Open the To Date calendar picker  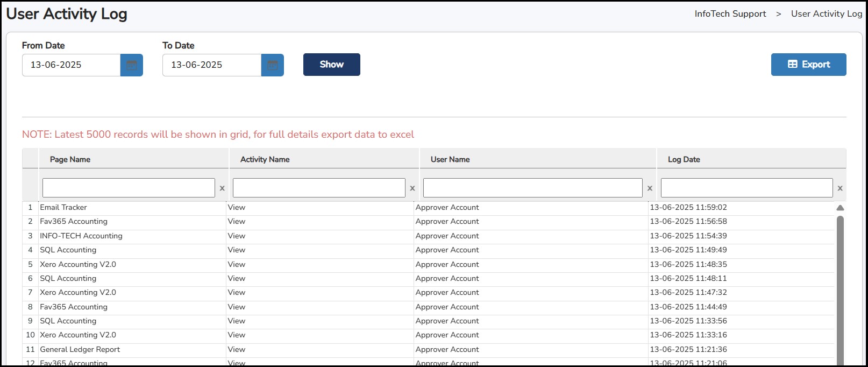click(x=272, y=65)
